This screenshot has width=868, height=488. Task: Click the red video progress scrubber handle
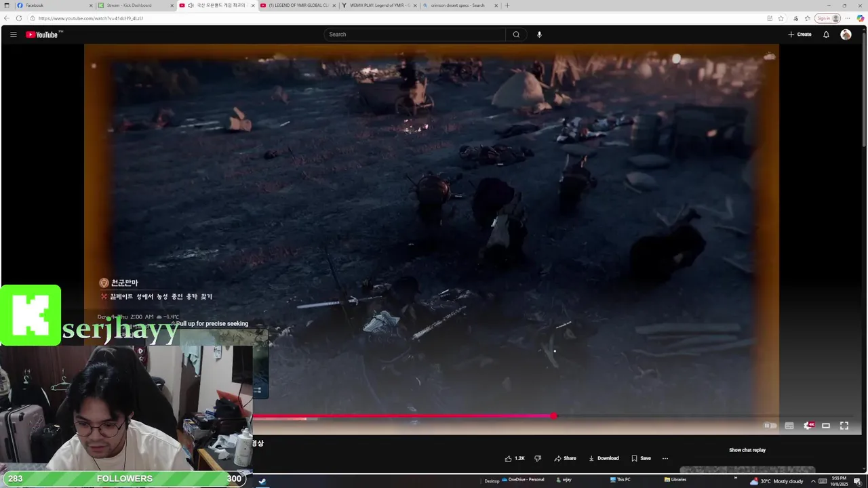555,415
